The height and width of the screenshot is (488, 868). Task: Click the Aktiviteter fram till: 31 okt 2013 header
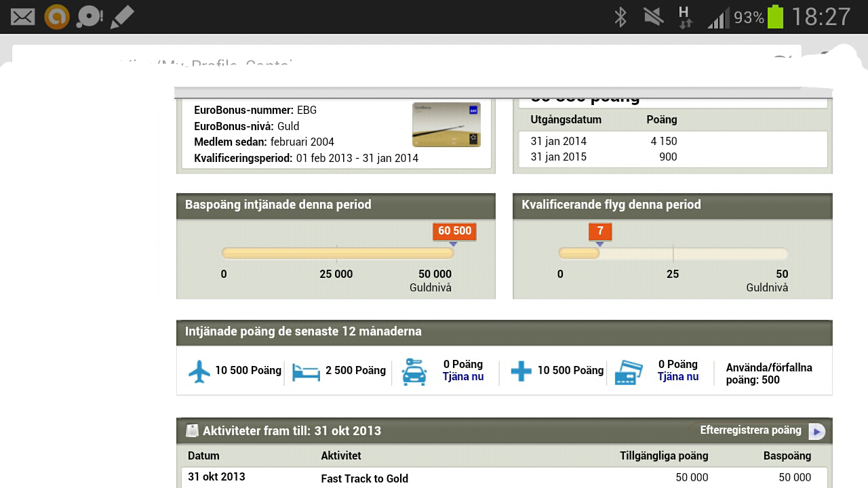292,431
